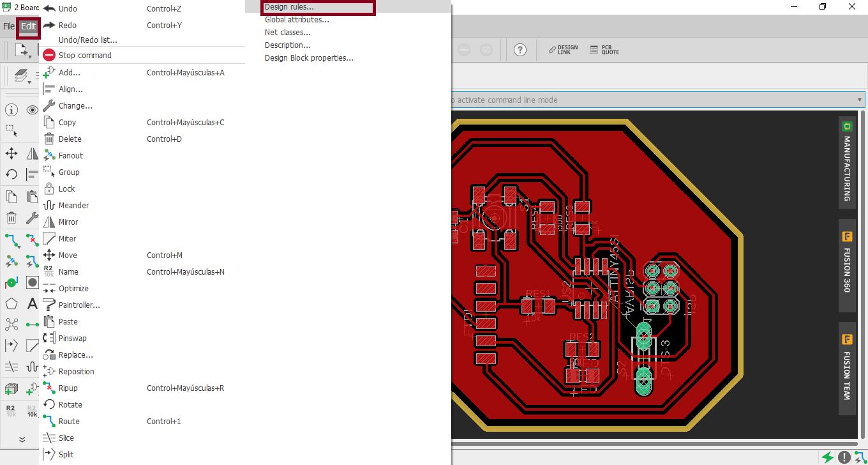This screenshot has width=868, height=465.
Task: Choose Change... from the Edit menu
Action: 143,106
